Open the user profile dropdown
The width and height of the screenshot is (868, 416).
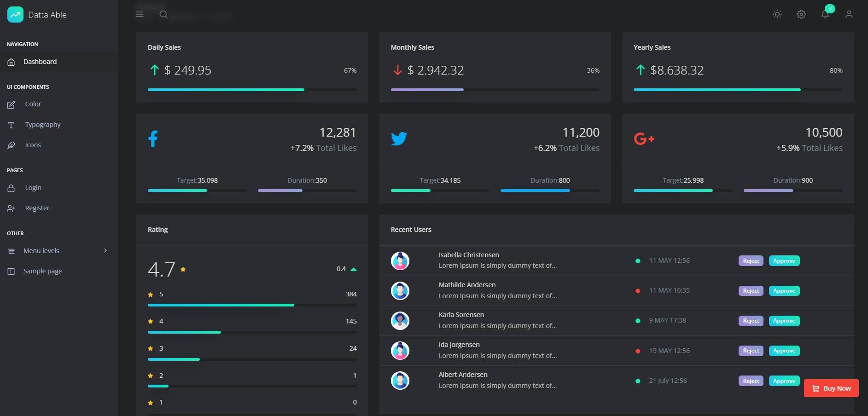click(x=849, y=14)
